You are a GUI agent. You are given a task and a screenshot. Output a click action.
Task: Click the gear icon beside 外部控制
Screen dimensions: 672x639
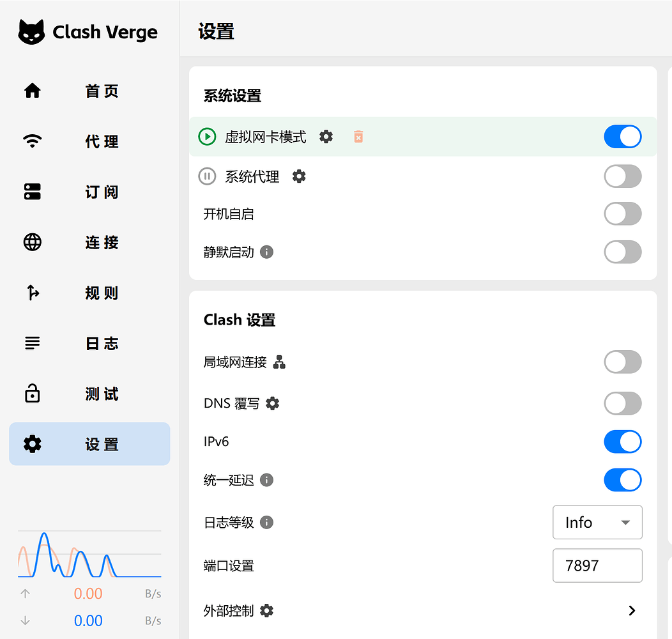pyautogui.click(x=266, y=611)
